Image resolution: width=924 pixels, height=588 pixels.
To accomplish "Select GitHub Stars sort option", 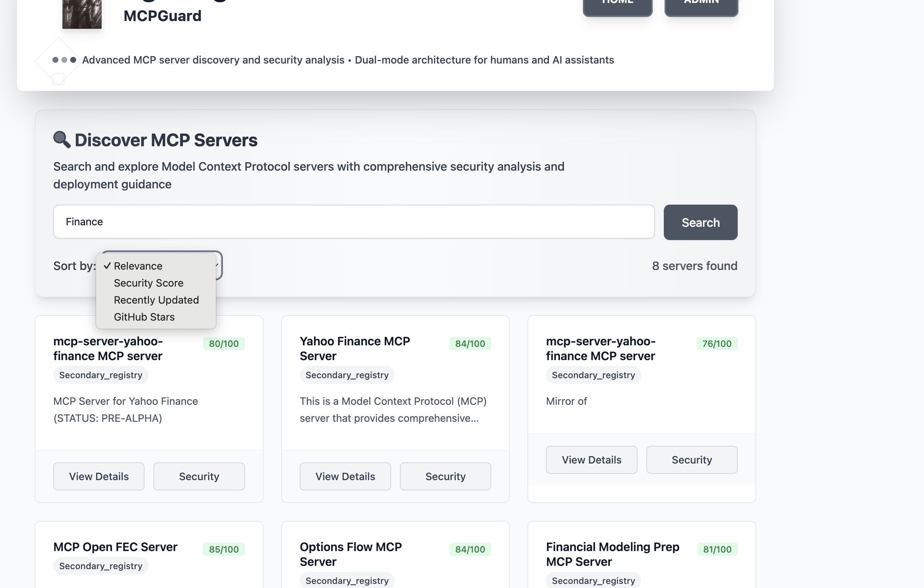I will [x=144, y=317].
